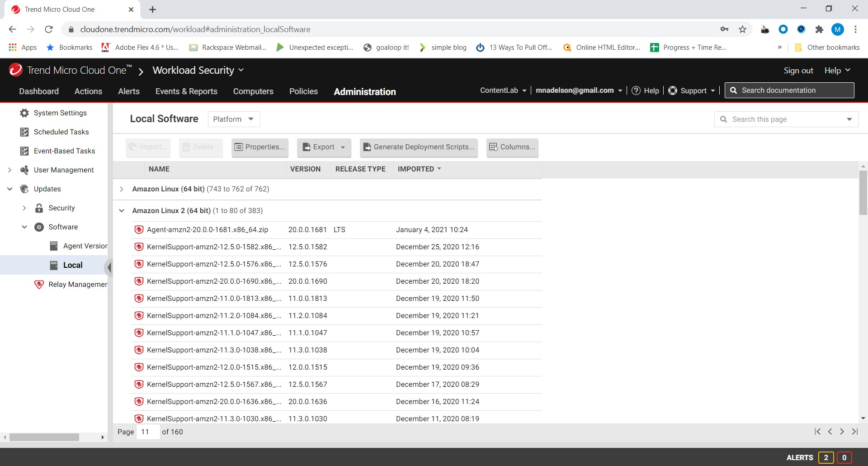Viewport: 868px width, 466px height.
Task: Open the Workload Security product dropdown
Action: point(198,70)
